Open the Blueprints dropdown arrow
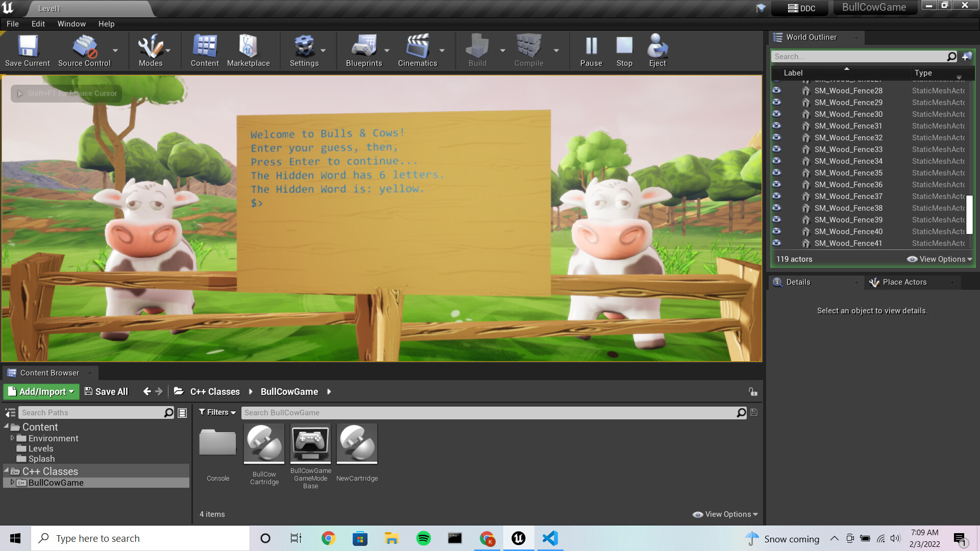The image size is (980, 551). (x=387, y=51)
